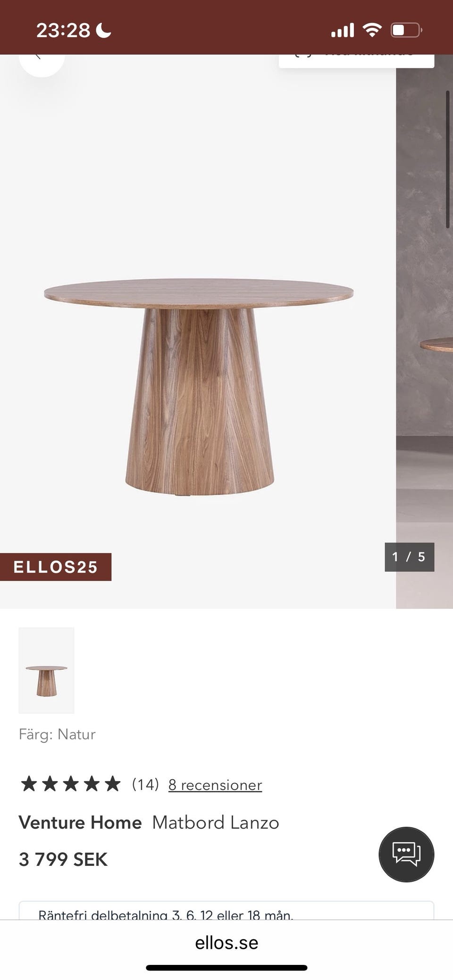Tap the 23:28 clock in status bar
Viewport: 453px width, 980px height.
pos(63,31)
